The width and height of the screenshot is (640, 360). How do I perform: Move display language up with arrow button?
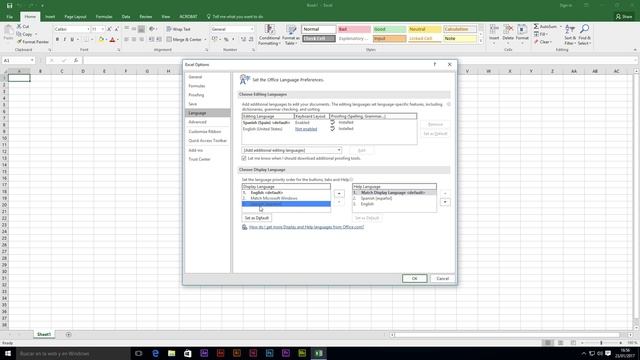click(339, 194)
